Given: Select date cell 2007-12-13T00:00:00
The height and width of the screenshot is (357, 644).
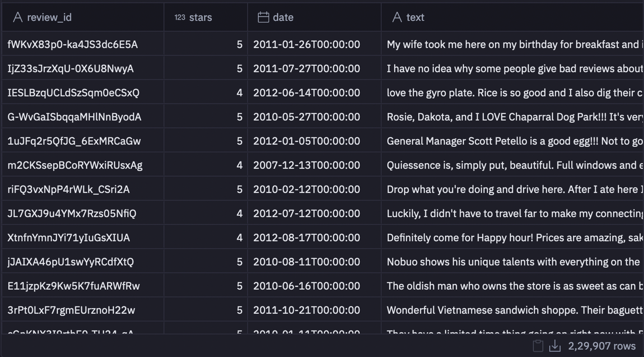Looking at the screenshot, I should click(306, 165).
